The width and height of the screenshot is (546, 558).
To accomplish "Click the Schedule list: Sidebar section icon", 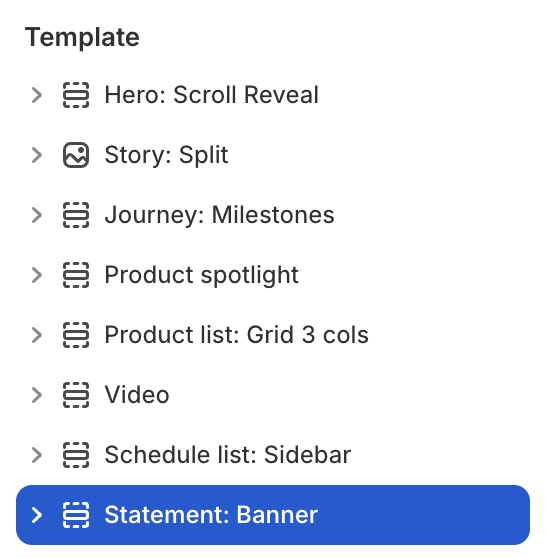I will [x=76, y=455].
